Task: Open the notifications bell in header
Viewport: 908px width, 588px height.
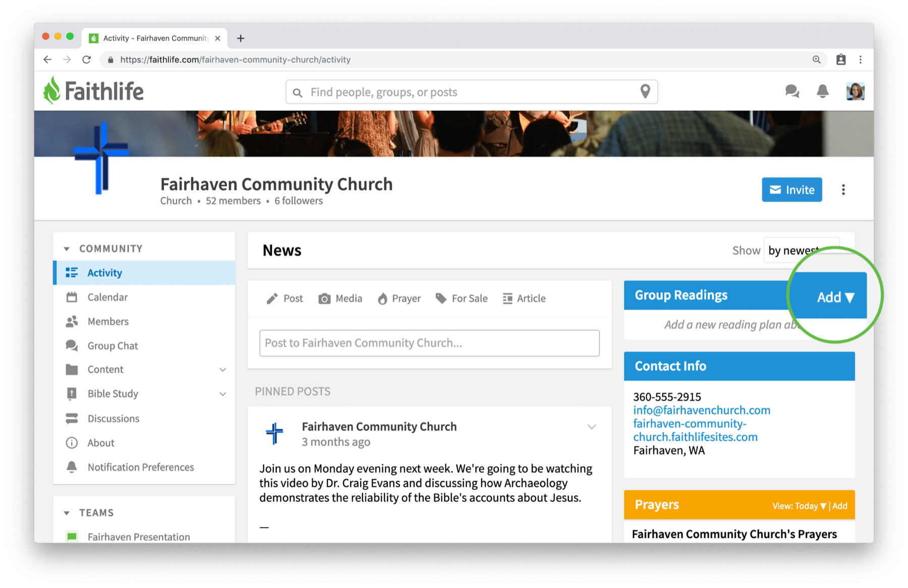Action: pyautogui.click(x=822, y=91)
